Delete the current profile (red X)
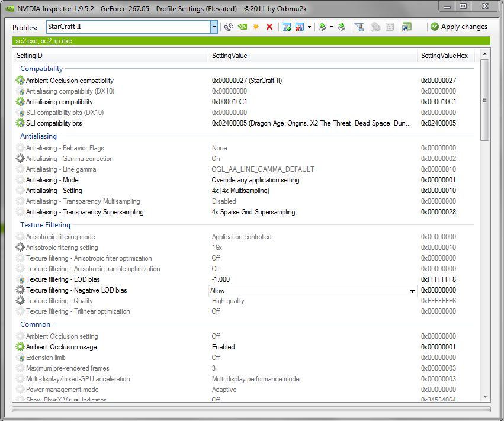 [x=269, y=27]
